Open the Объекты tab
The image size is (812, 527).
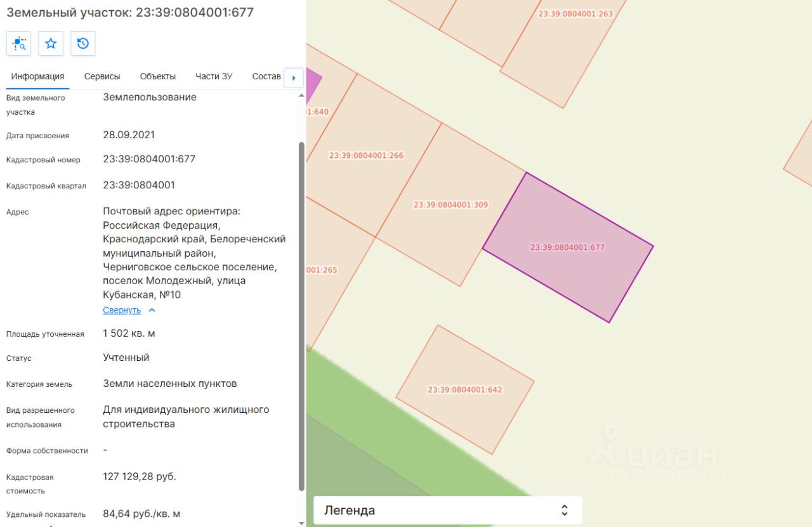point(158,76)
